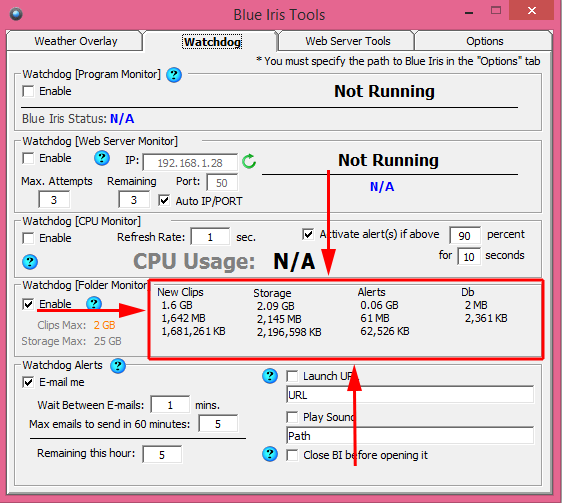Click the Clips Max 2 GB value

point(105,325)
